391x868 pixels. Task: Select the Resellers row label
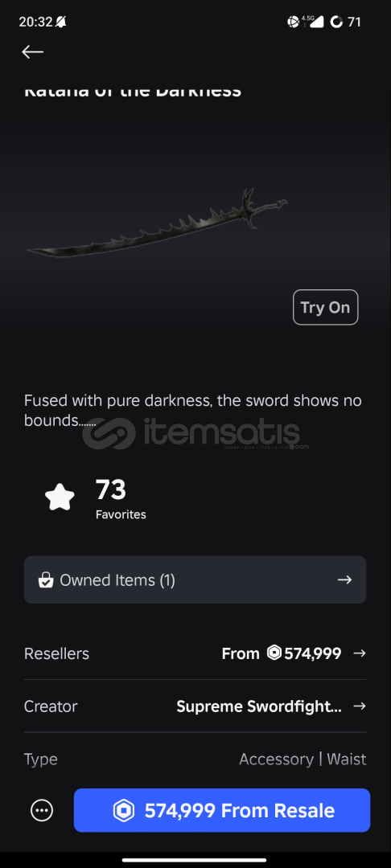coord(56,653)
